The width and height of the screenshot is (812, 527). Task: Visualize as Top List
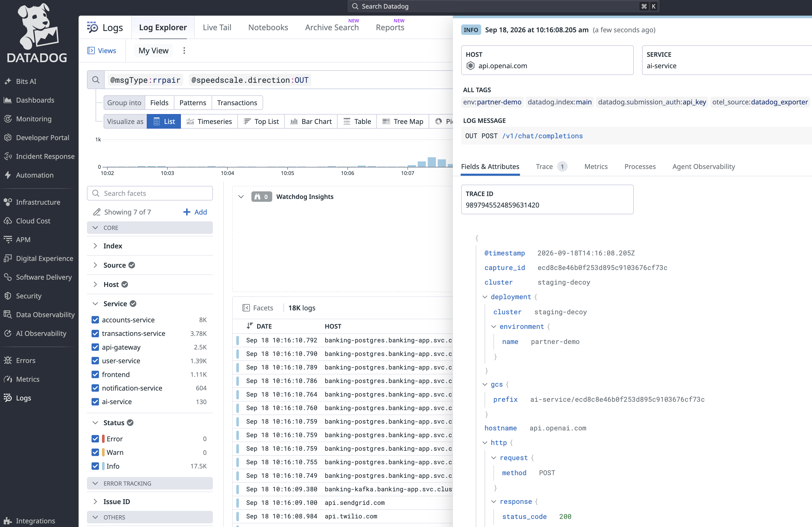261,122
